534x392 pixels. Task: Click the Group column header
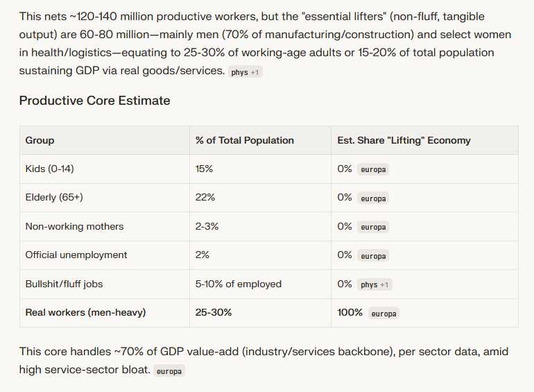[x=105, y=140]
